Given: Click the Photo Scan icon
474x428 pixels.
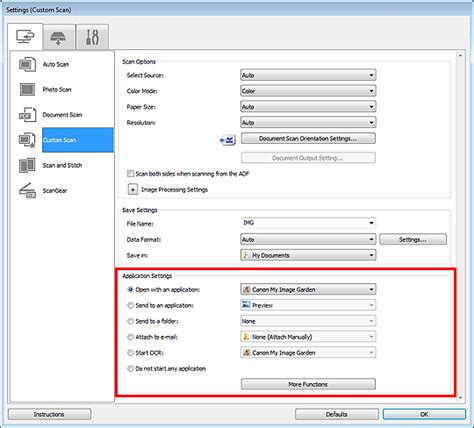Looking at the screenshot, I should click(27, 90).
